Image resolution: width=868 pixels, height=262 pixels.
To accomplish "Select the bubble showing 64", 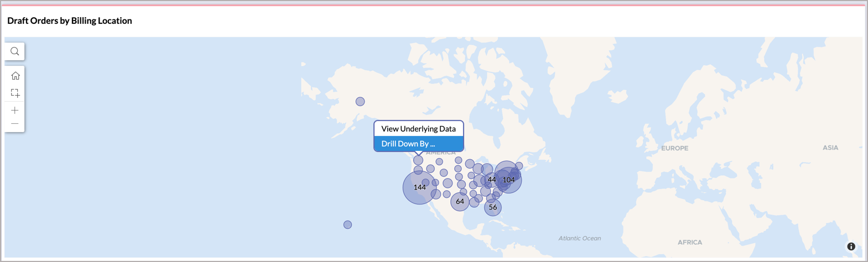I will (460, 202).
